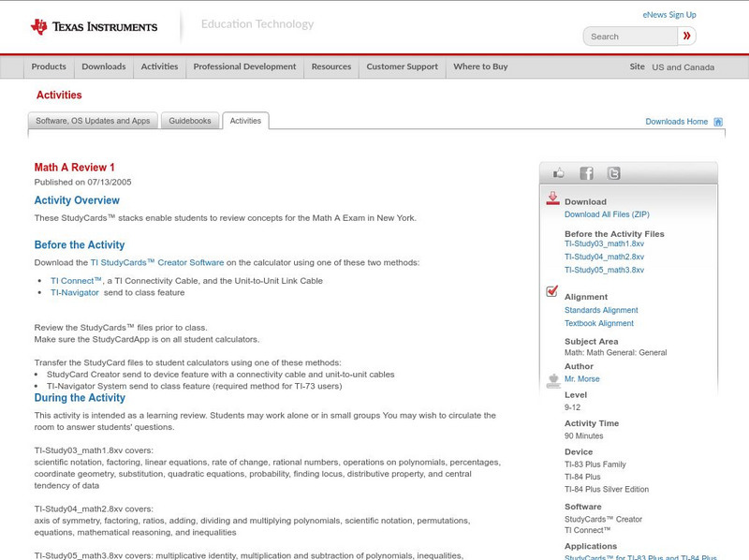Image resolution: width=749 pixels, height=560 pixels.
Task: Click the During the Activity heading
Action: [80, 398]
